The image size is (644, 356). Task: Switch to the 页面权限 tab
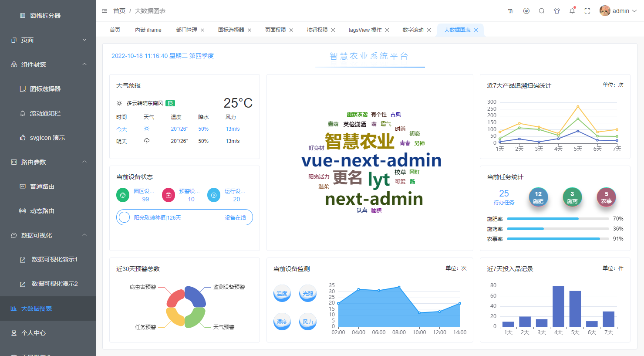(x=276, y=30)
